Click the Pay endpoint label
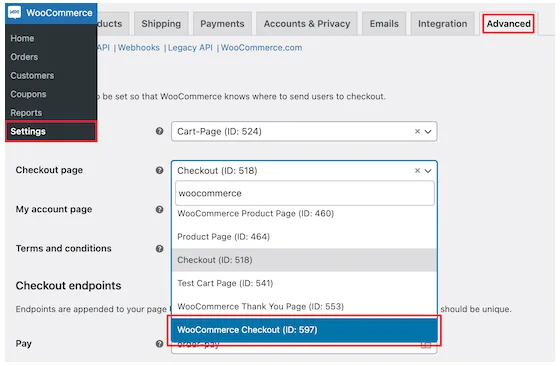The height and width of the screenshot is (366, 560). [x=24, y=344]
